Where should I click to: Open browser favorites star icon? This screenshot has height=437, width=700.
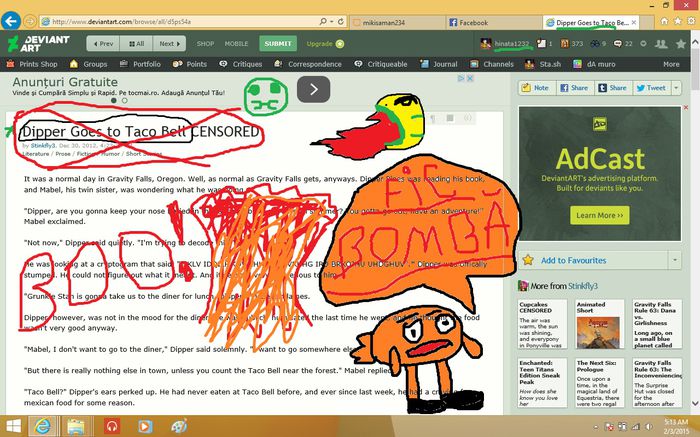tap(678, 21)
